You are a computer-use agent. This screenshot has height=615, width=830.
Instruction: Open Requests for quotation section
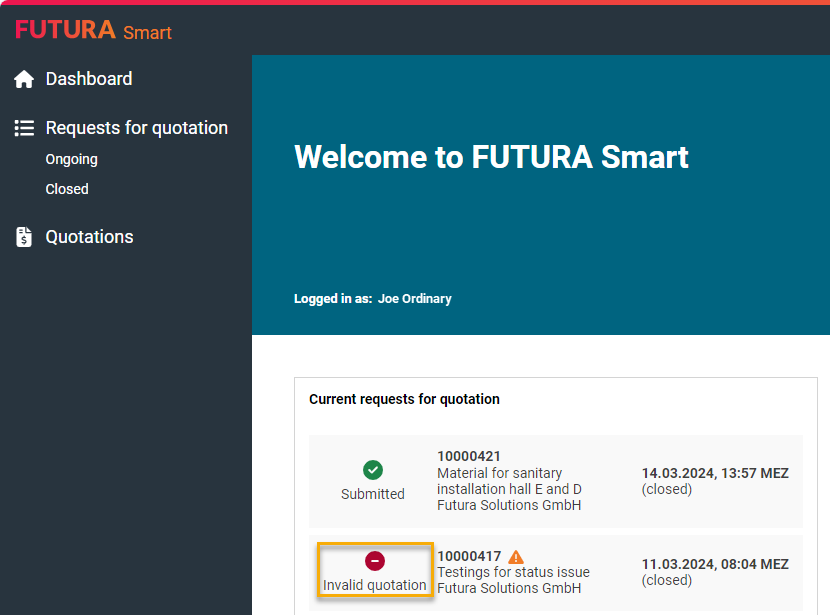[136, 128]
